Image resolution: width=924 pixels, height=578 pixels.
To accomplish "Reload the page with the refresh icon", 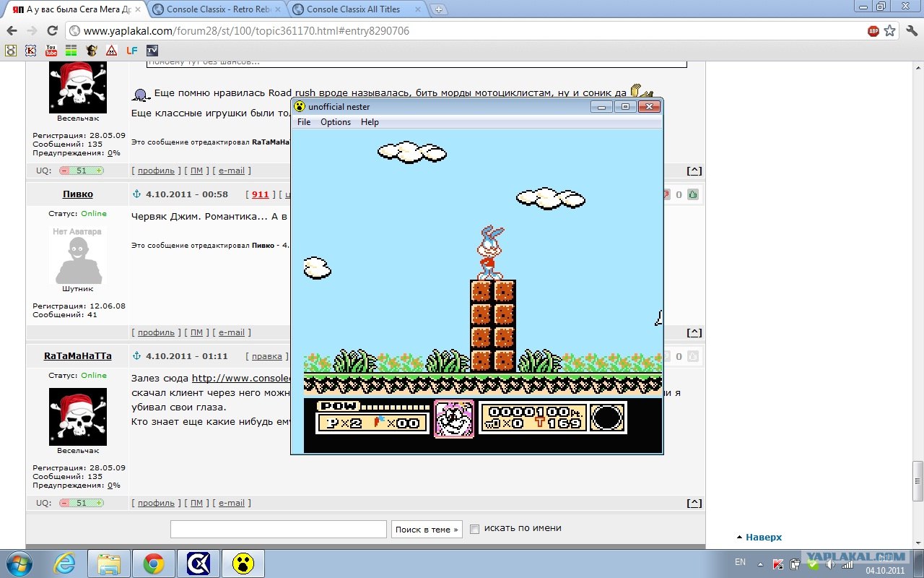I will tap(52, 31).
